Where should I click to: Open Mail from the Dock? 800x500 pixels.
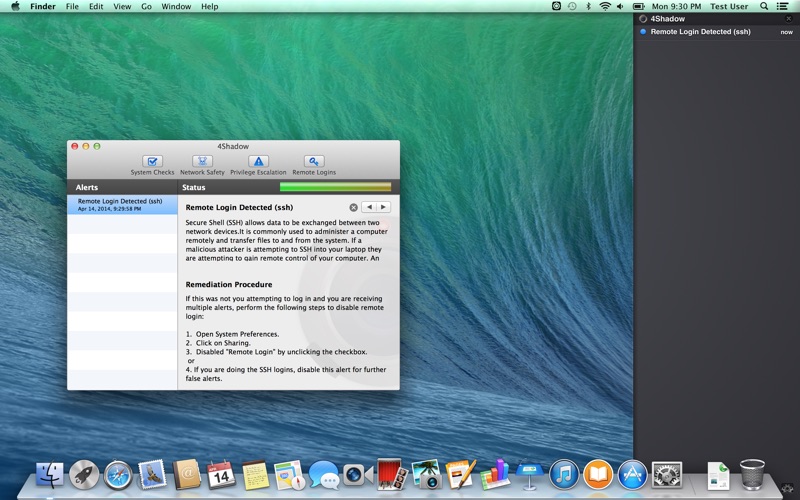152,474
